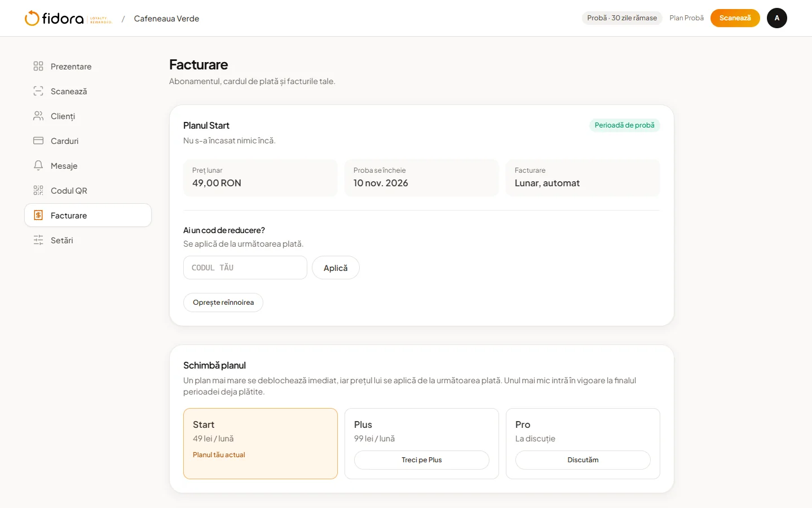
Task: Click the Plan Probă link in header
Action: pyautogui.click(x=686, y=18)
